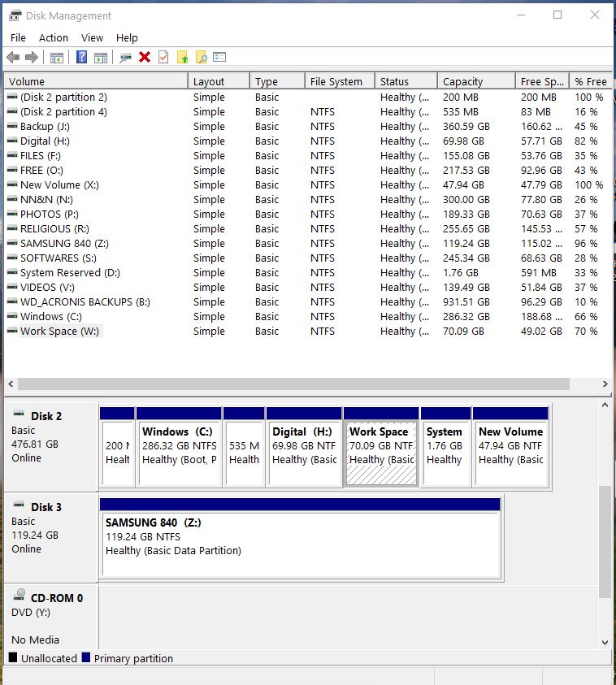Screen dimensions: 616x685
Task: Sort volumes by the Capacity column header
Action: [x=475, y=81]
